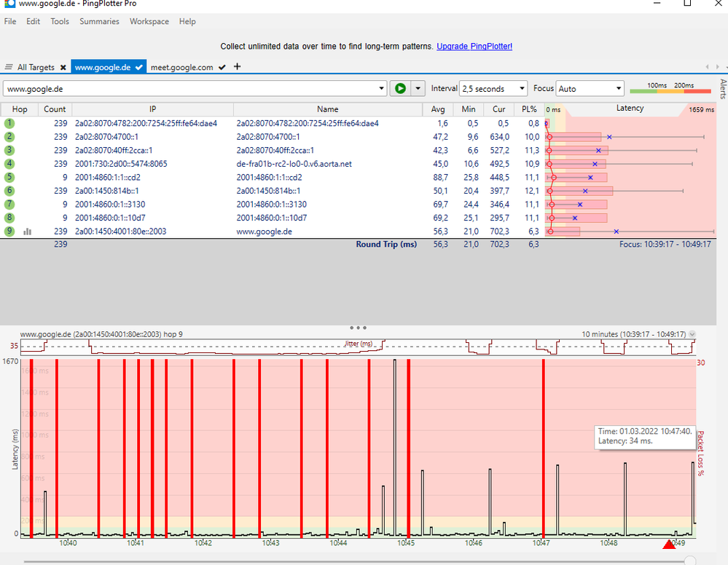Open dropdown arrow next to play button
The image size is (728, 565).
[418, 88]
